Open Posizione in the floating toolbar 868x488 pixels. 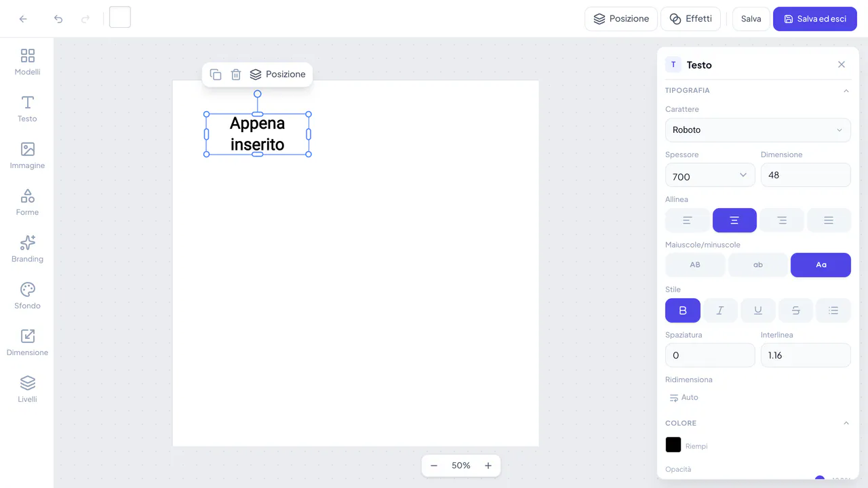(277, 75)
